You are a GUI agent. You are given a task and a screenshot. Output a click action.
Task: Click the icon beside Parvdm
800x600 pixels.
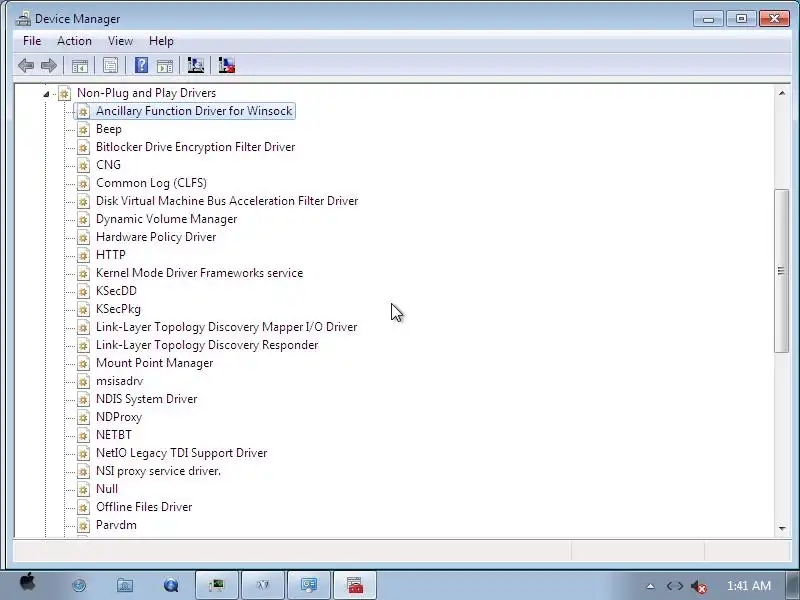[x=83, y=525]
